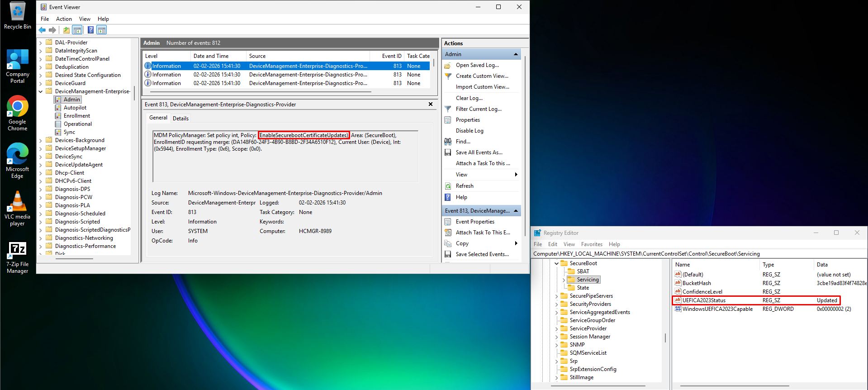Image resolution: width=868 pixels, height=390 pixels.
Task: Sort events by the Date and Time column header
Action: 218,56
